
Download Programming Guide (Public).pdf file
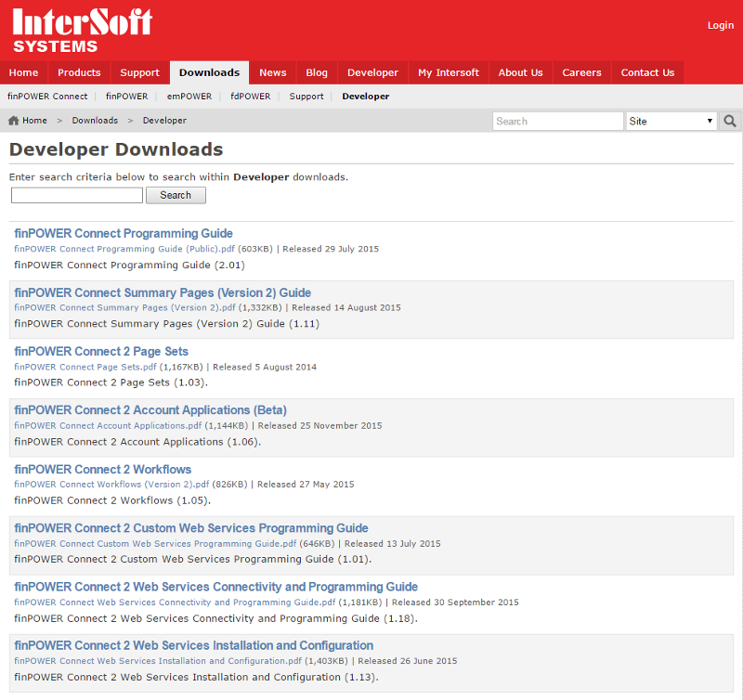point(124,249)
